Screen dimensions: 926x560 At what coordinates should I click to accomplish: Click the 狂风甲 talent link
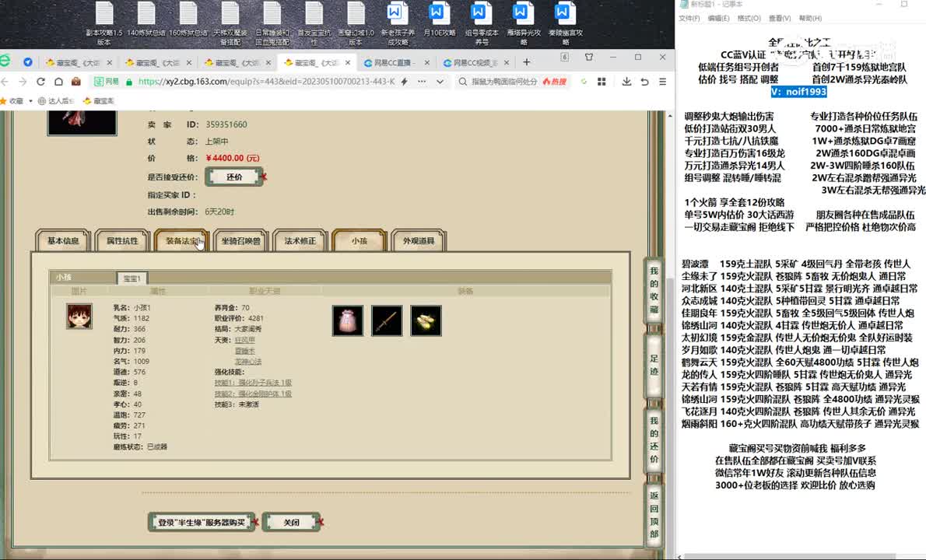point(244,340)
